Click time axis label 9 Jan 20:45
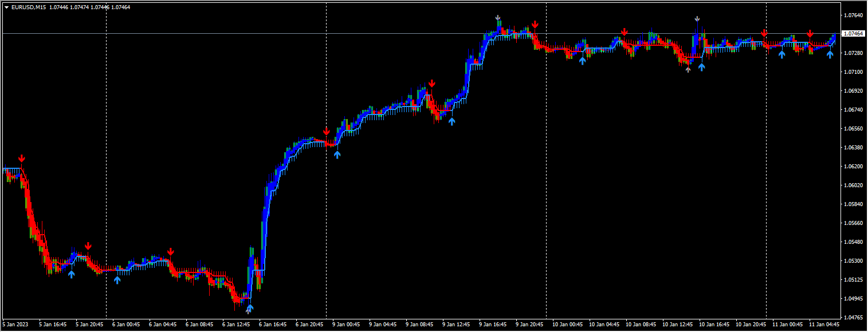868x332 pixels. (529, 325)
